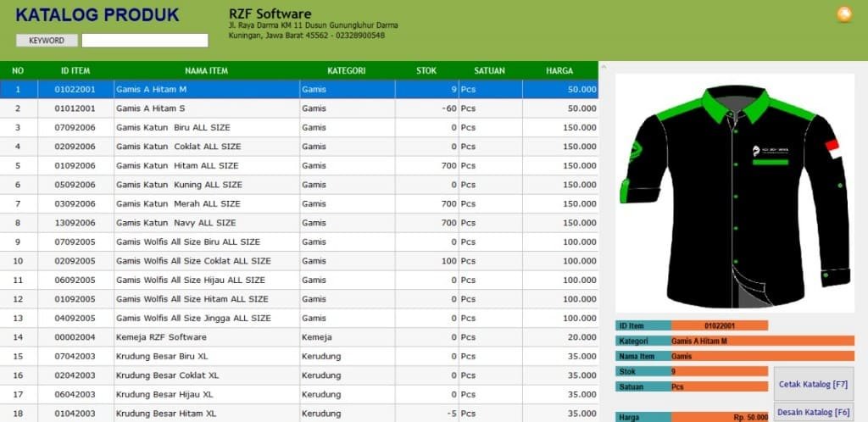Viewport: 868px width, 422px height.
Task: Select Gamis Wolfis All Size Jingga row
Action: [x=299, y=318]
